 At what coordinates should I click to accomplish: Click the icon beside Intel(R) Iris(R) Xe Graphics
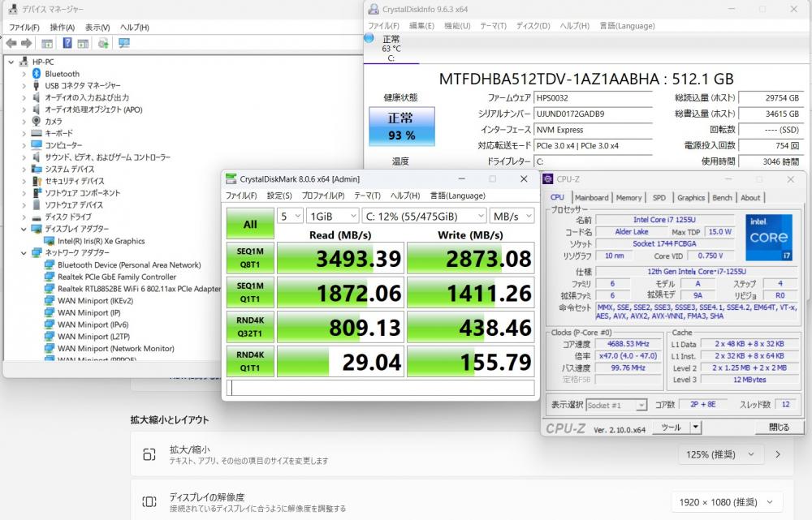tap(50, 241)
